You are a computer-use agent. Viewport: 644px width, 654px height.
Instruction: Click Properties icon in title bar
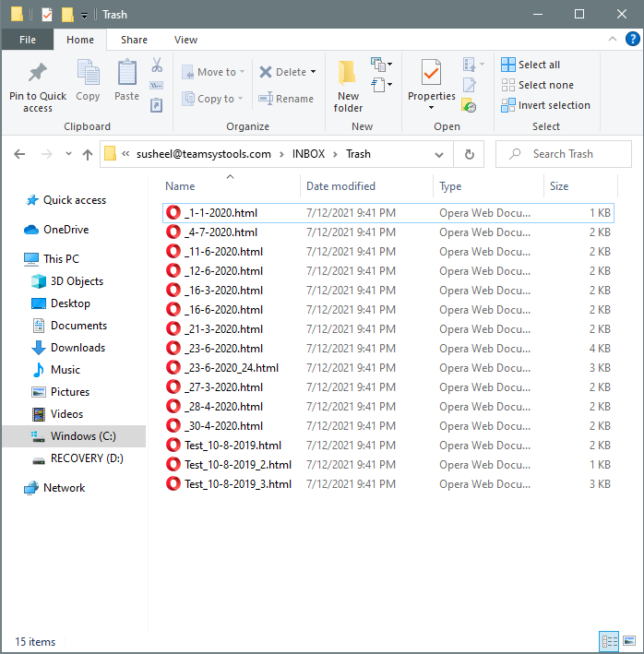[47, 15]
